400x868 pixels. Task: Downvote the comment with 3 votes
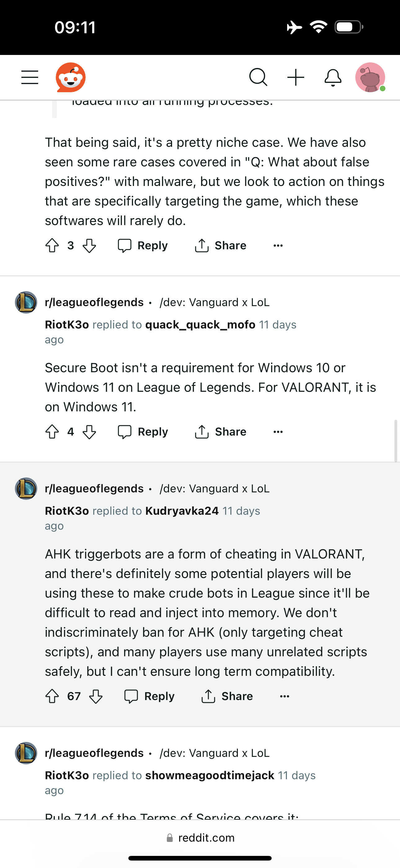(89, 245)
